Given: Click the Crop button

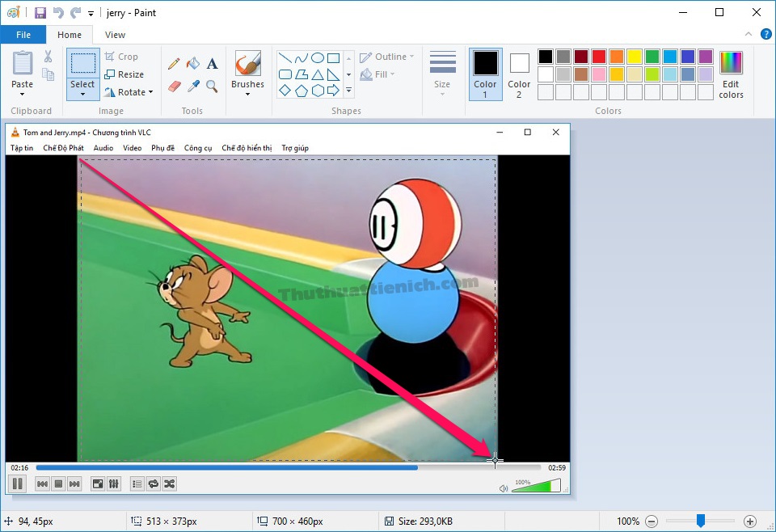Looking at the screenshot, I should tap(121, 57).
